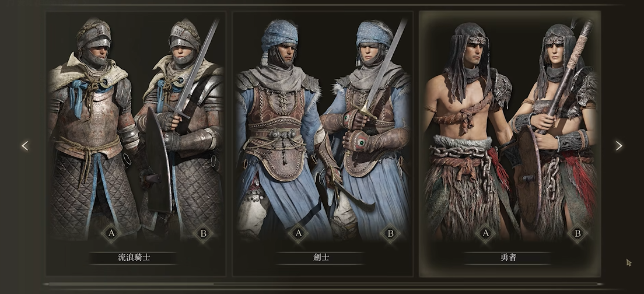
Task: Select the 流浪騎士 class name label
Action: pyautogui.click(x=134, y=258)
